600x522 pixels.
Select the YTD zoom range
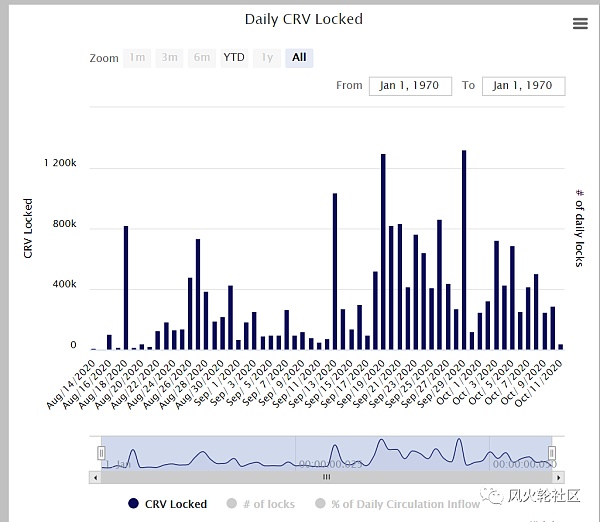[x=234, y=58]
